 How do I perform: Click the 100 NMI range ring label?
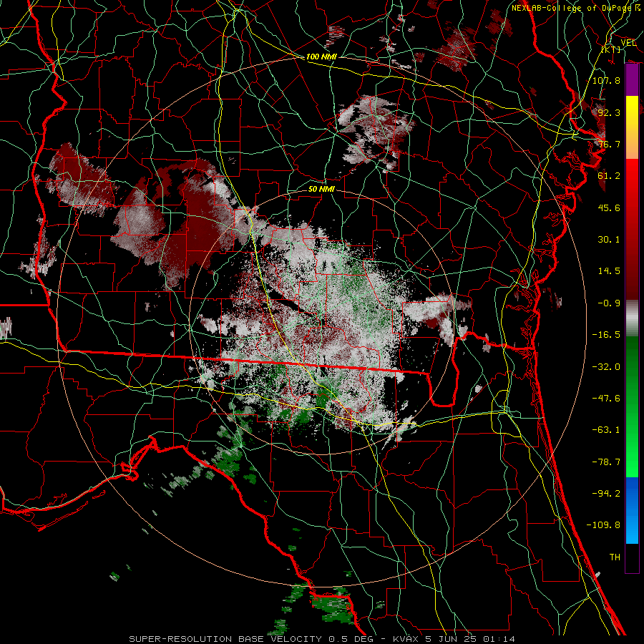click(321, 57)
